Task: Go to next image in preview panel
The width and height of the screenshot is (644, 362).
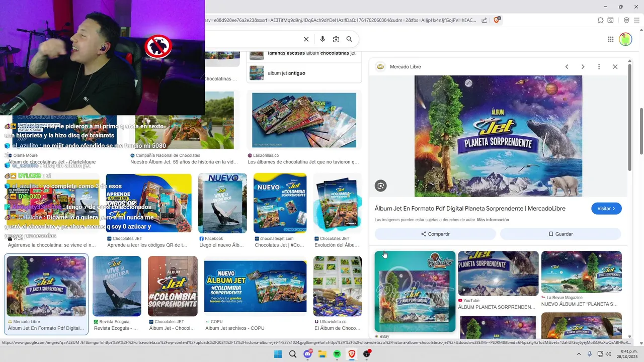Action: point(583,67)
